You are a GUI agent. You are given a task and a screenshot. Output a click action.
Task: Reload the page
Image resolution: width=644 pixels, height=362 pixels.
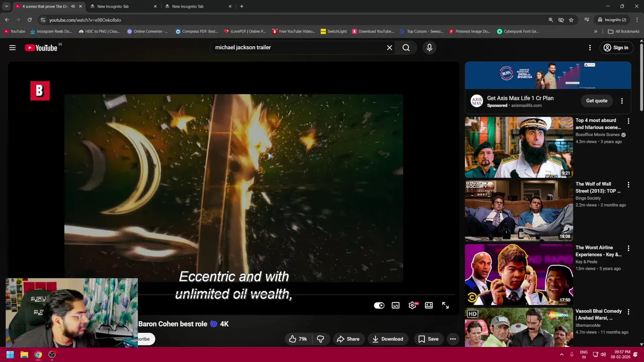click(30, 20)
